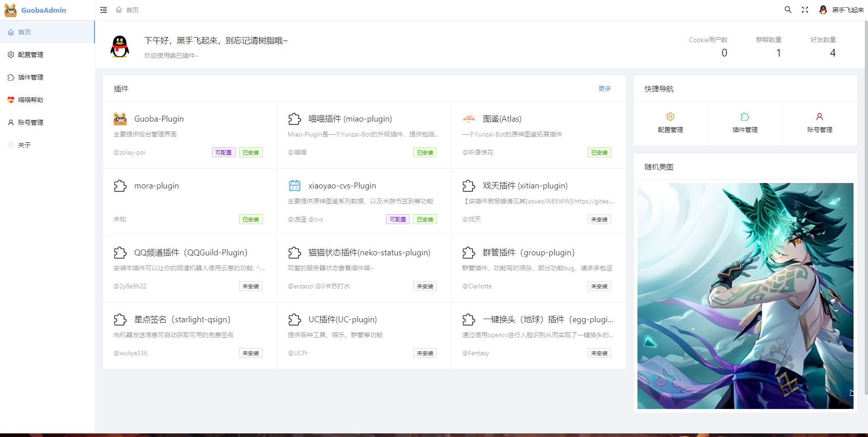The image size is (868, 437).
Task: Open 配置管理 in the sidebar menu
Action: click(31, 55)
